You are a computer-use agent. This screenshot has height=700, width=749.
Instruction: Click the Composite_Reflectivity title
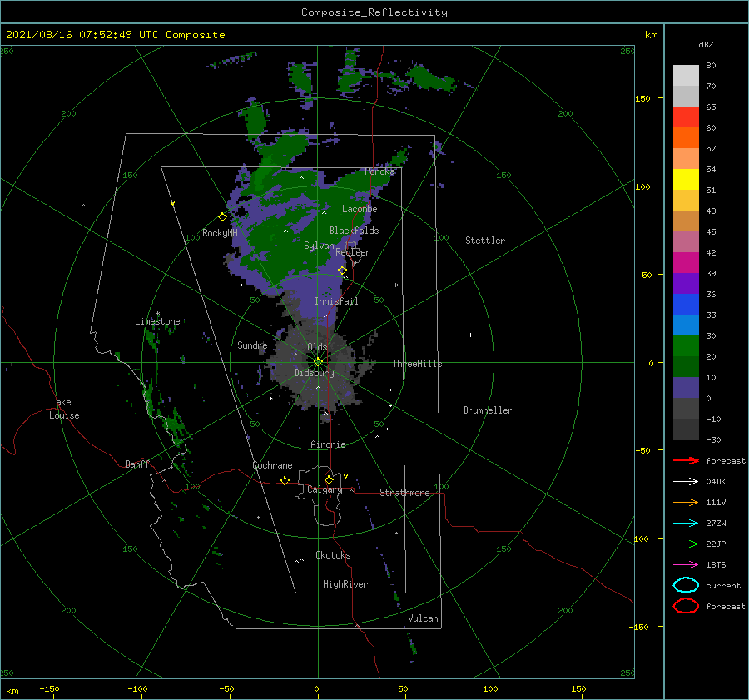(x=374, y=12)
